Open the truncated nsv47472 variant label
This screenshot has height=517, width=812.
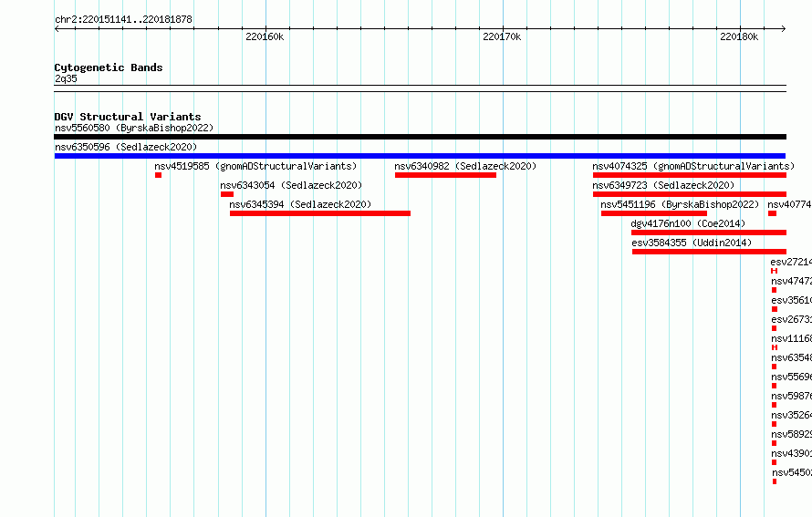(x=791, y=281)
